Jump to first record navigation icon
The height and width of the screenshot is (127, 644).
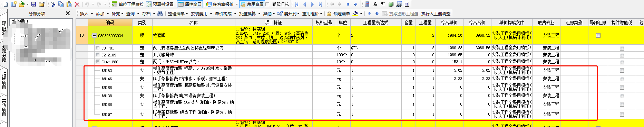(296, 4)
